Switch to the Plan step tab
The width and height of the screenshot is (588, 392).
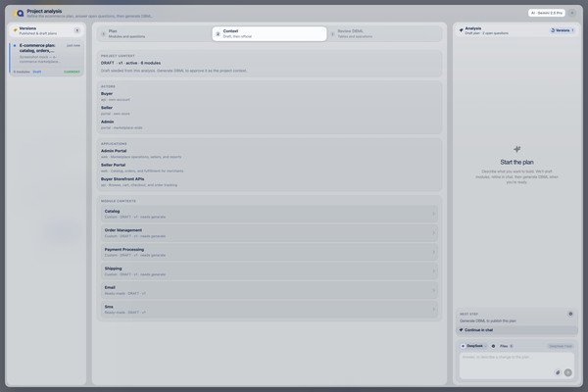click(155, 33)
